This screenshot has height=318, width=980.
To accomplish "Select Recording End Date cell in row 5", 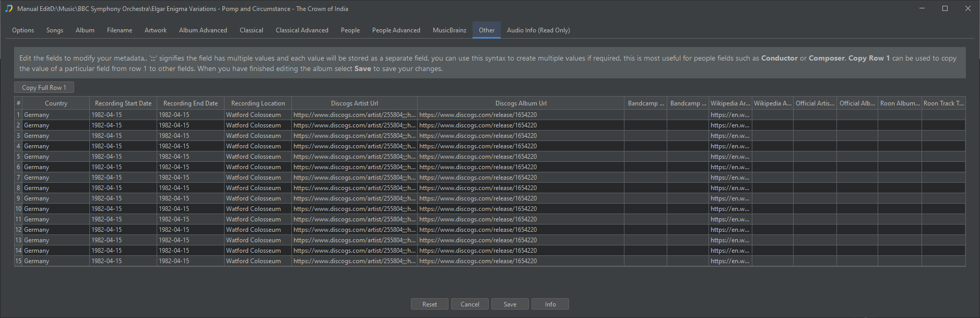I will [x=191, y=157].
